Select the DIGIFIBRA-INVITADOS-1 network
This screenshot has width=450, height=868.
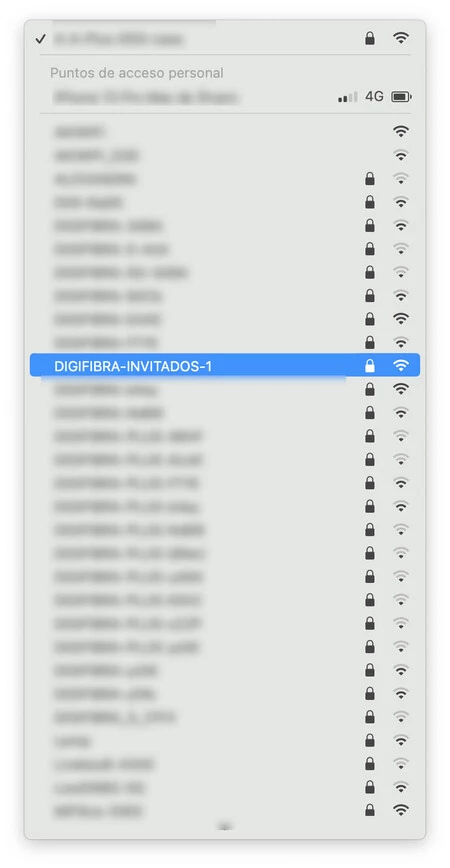(x=225, y=366)
